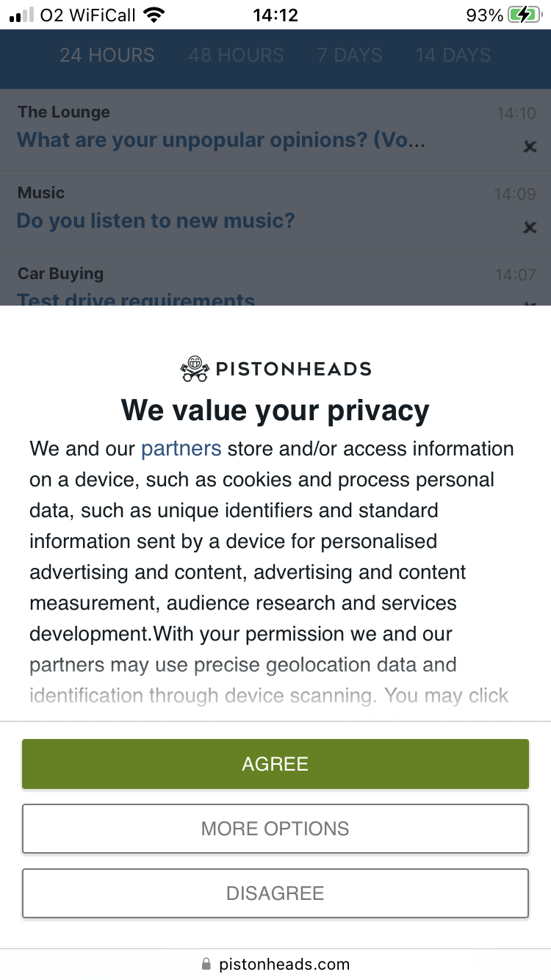Open MORE OPTIONS for privacy settings
Screen dimensions: 551x980
pos(275,829)
